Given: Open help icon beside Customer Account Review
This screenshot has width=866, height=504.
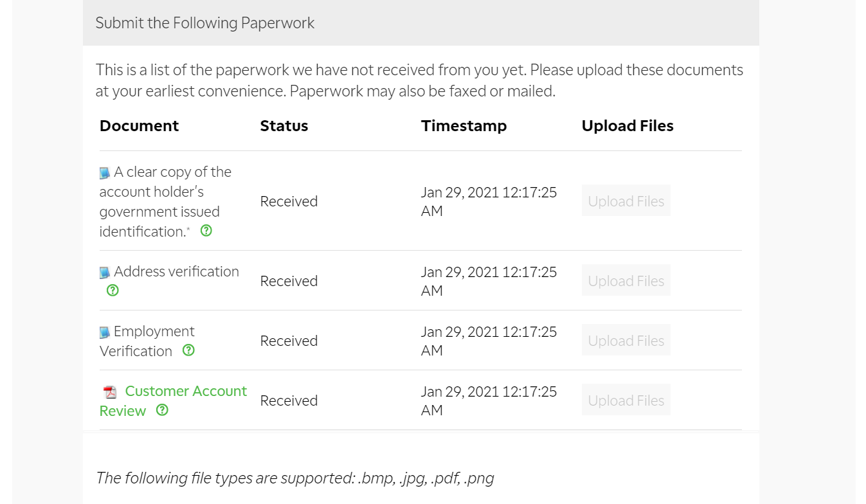Looking at the screenshot, I should pyautogui.click(x=162, y=410).
